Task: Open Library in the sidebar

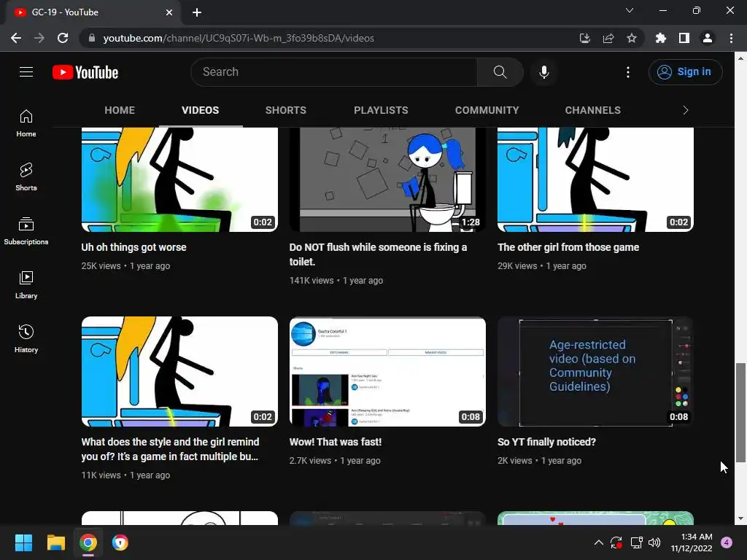Action: 26,285
